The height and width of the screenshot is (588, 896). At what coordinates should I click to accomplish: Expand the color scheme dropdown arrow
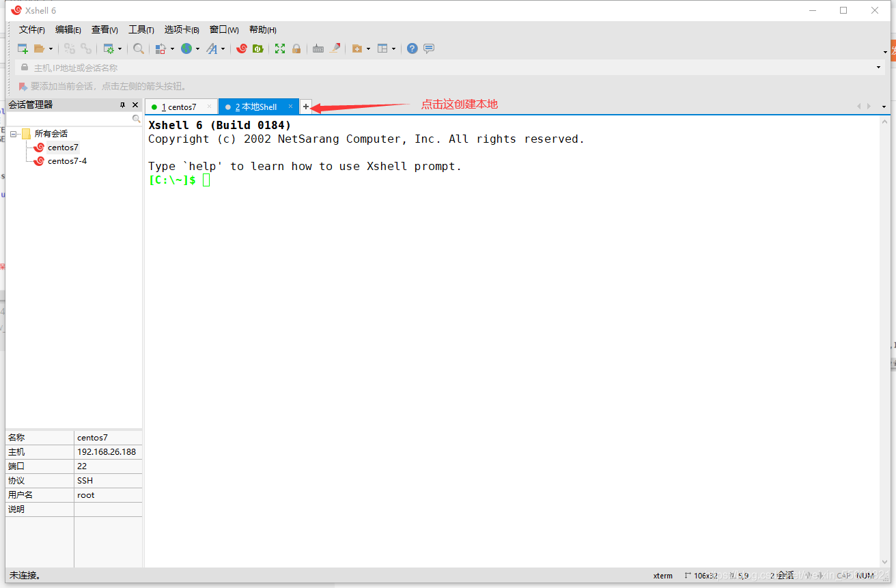coord(172,48)
